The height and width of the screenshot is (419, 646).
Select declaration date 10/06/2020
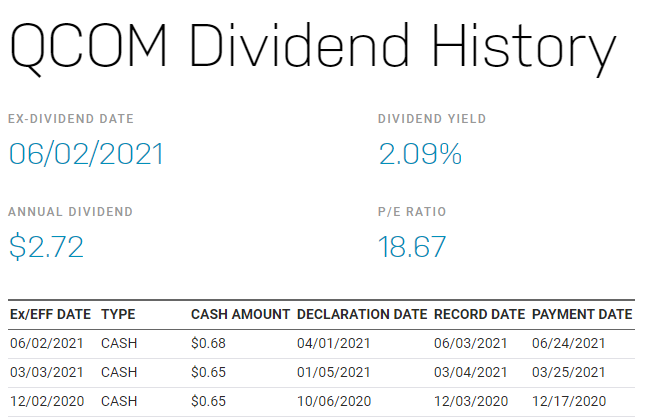tap(334, 401)
